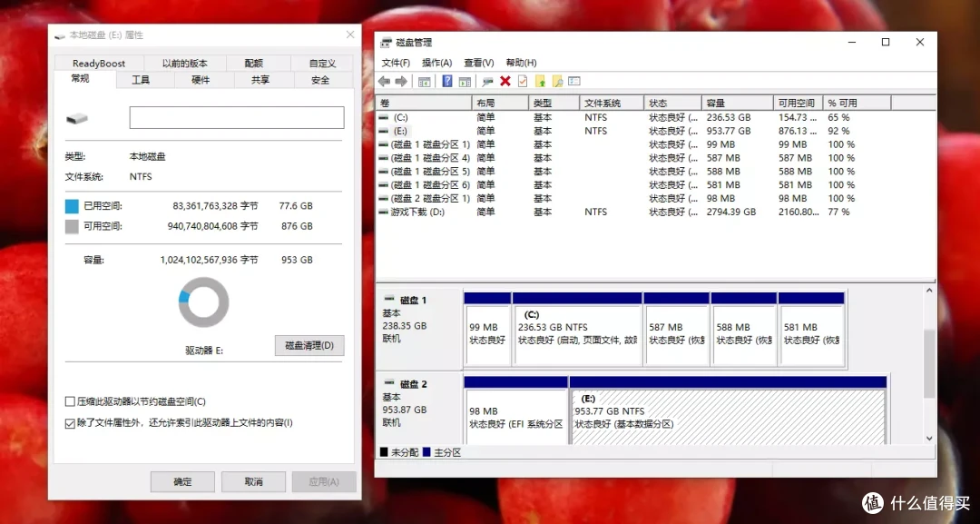Image resolution: width=980 pixels, height=524 pixels.
Task: Click the disk usage donut chart
Action: 204,302
